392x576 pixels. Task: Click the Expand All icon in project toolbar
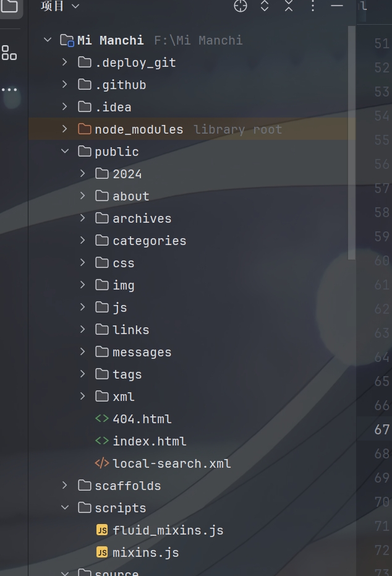pos(265,6)
